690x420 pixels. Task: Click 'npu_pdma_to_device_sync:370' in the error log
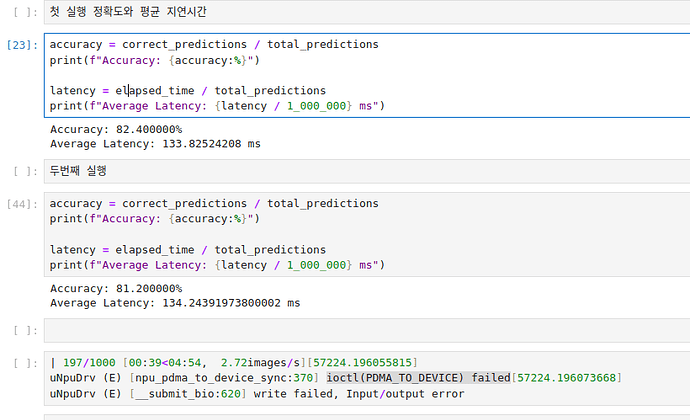tap(224, 378)
